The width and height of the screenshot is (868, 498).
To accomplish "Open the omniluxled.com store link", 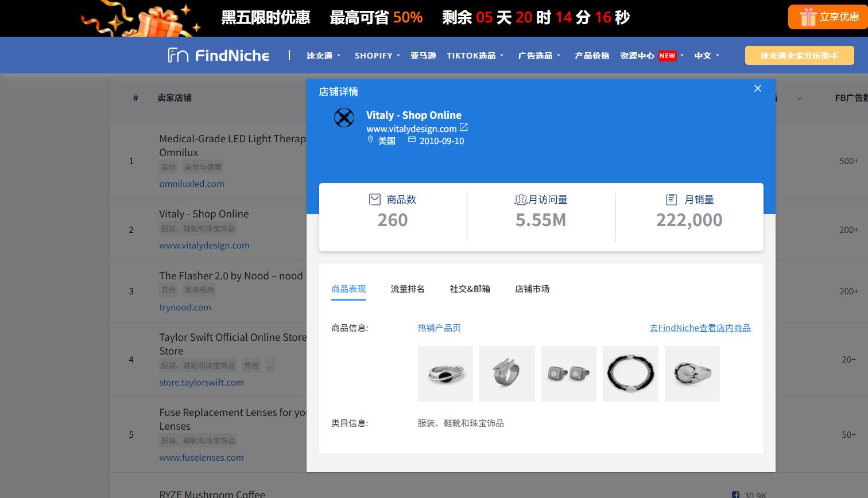I will [x=192, y=184].
